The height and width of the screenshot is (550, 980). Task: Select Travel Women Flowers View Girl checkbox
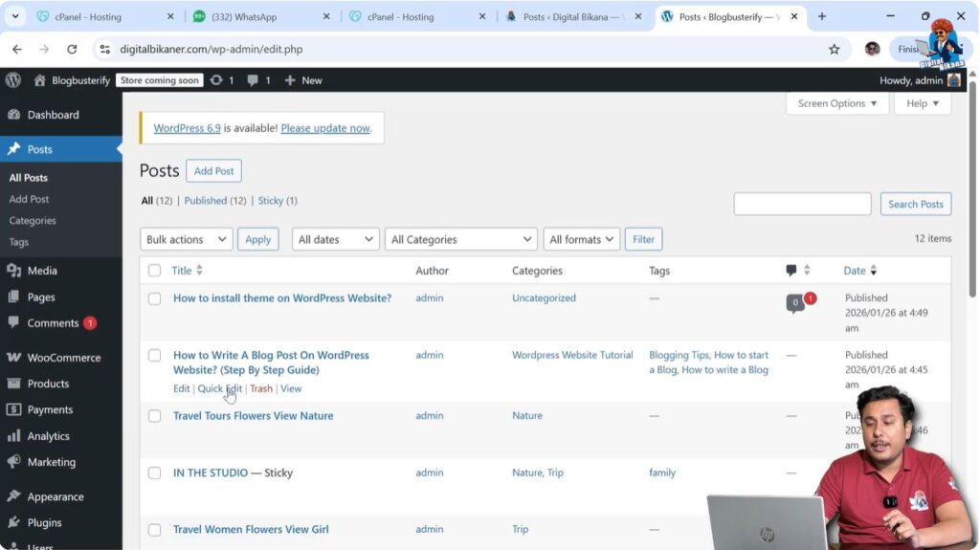[154, 530]
